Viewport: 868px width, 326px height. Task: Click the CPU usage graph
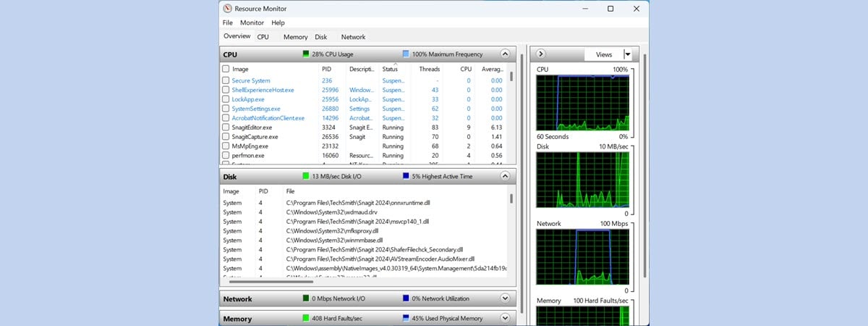point(582,102)
